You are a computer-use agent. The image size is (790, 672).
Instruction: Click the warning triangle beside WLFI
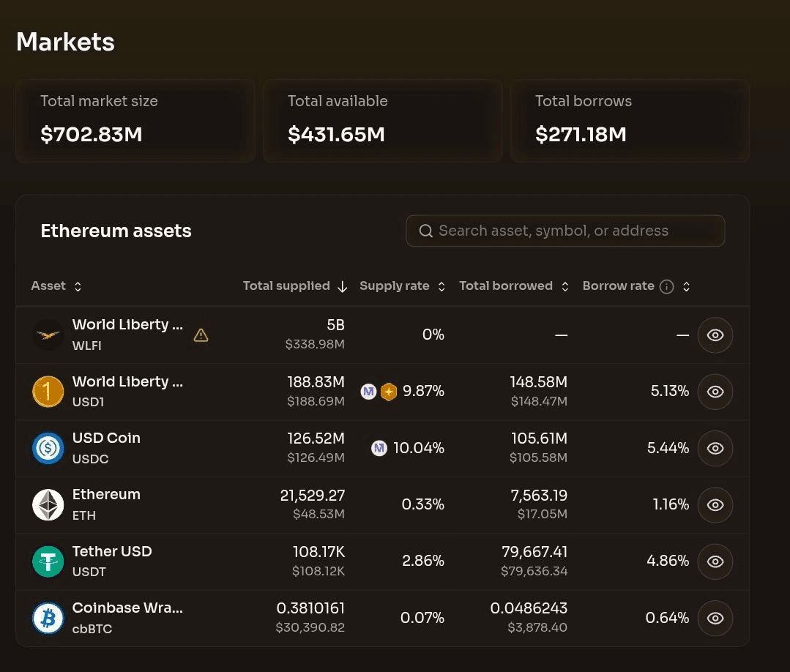coord(201,335)
